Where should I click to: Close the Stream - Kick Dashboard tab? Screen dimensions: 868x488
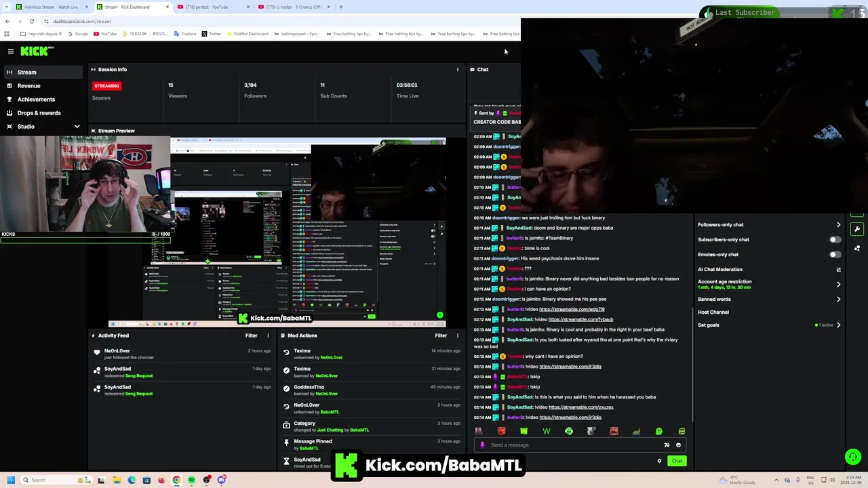[168, 7]
